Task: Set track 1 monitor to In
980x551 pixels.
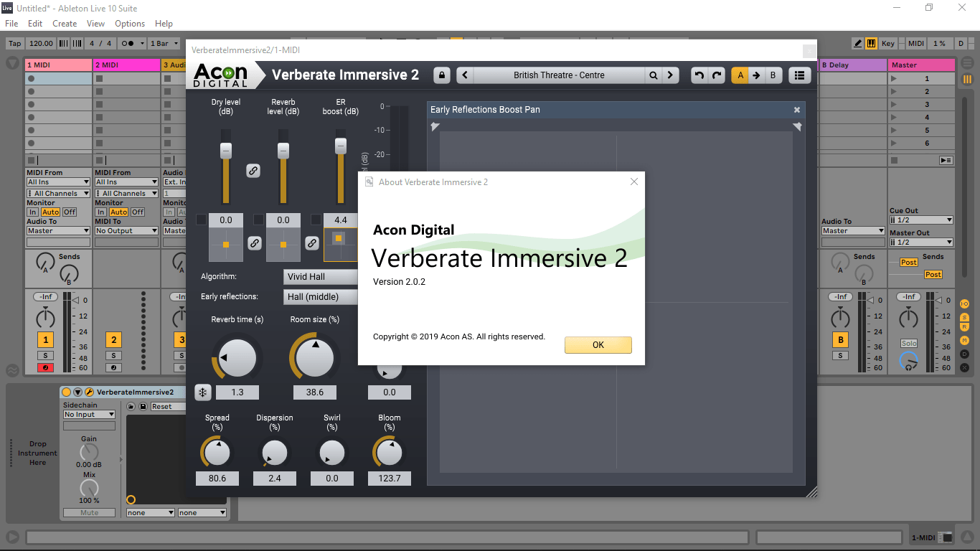Action: click(32, 212)
